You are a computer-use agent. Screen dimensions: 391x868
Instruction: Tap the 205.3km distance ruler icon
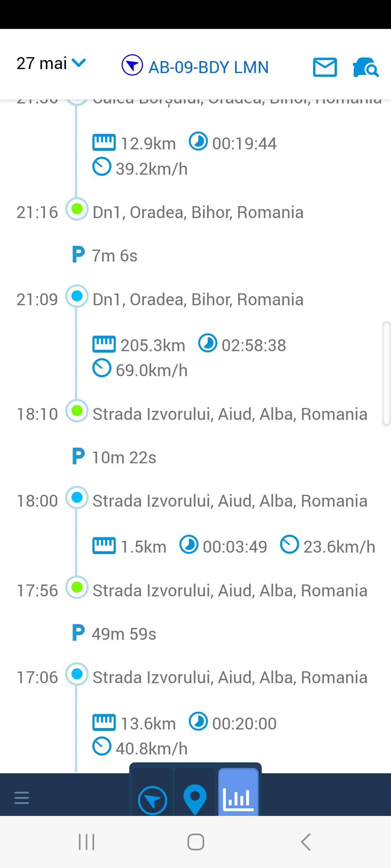104,344
